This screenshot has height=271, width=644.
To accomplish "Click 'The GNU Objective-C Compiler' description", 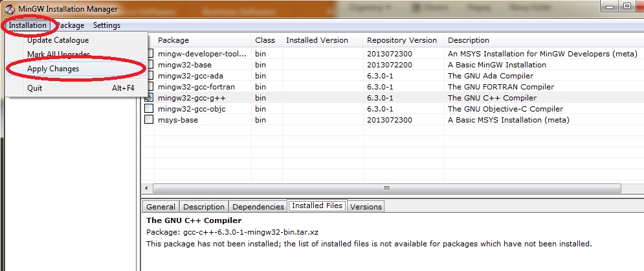I will pyautogui.click(x=505, y=109).
